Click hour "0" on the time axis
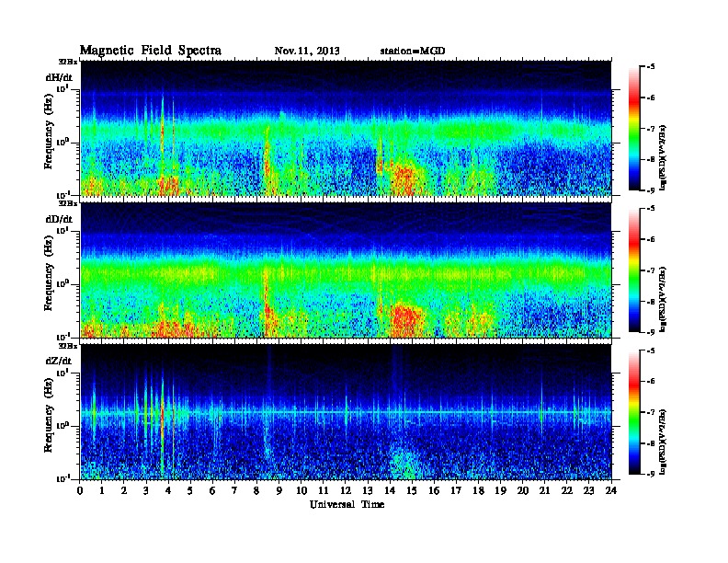 coord(80,490)
